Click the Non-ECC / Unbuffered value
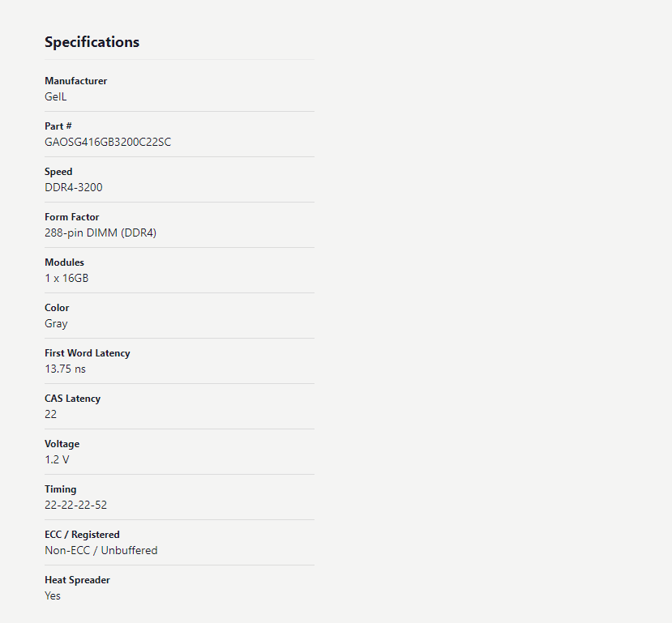 101,551
